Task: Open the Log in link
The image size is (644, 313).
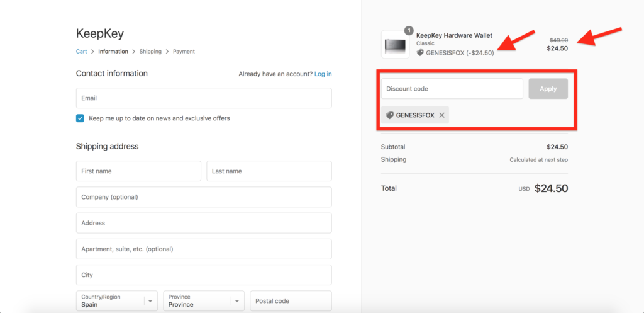Action: coord(323,74)
